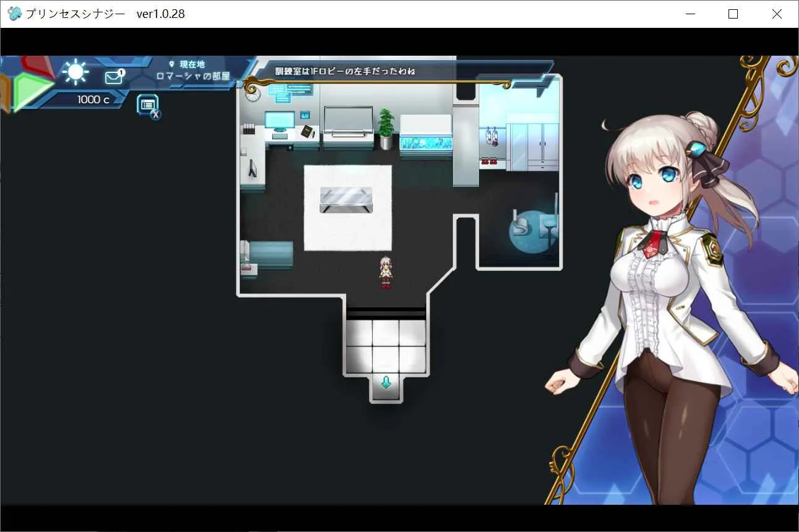Interact with the wall clock
Image resolution: width=799 pixels, height=532 pixels.
pyautogui.click(x=252, y=94)
